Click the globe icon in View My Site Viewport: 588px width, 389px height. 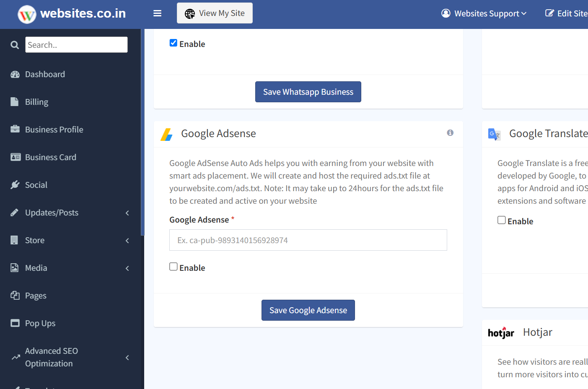190,14
